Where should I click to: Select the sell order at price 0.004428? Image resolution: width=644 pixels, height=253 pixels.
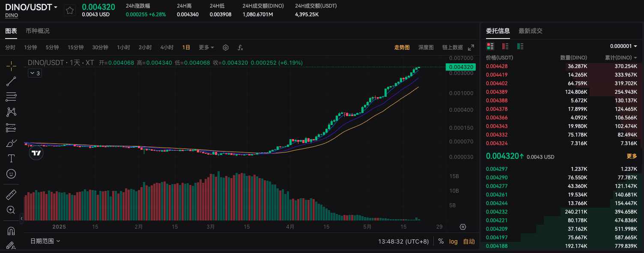tap(562, 66)
